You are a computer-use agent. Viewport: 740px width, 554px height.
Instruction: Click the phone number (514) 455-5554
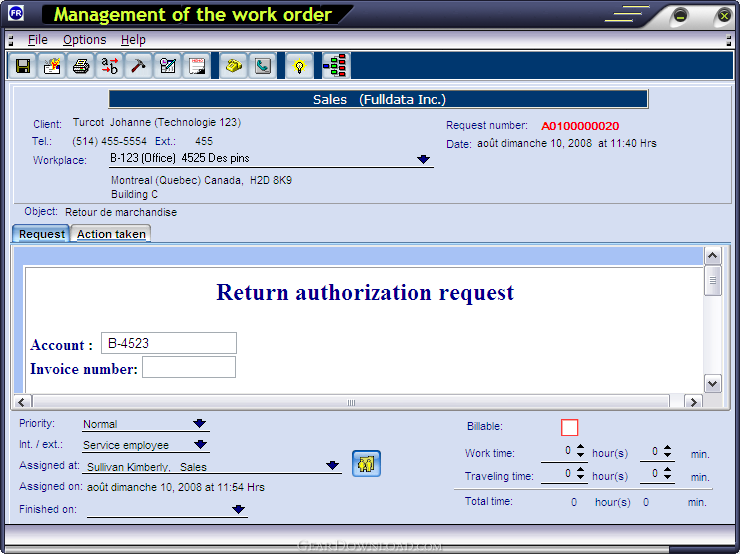[x=109, y=141]
